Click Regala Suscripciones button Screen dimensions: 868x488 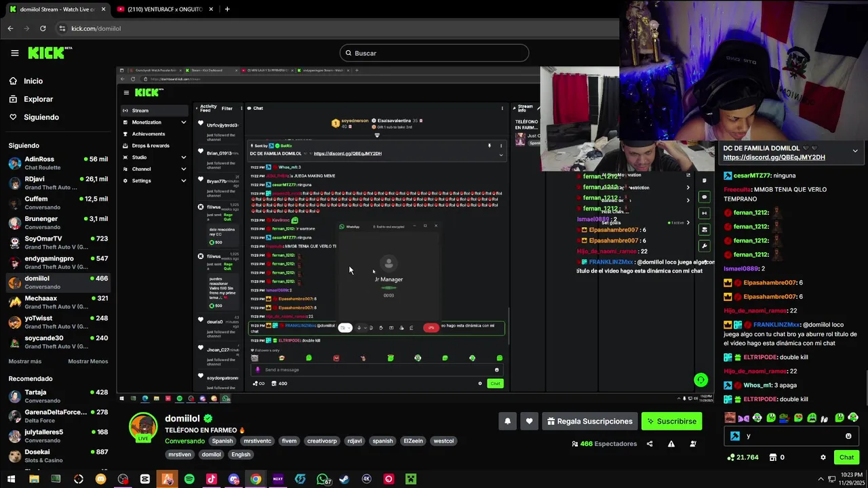[589, 421]
